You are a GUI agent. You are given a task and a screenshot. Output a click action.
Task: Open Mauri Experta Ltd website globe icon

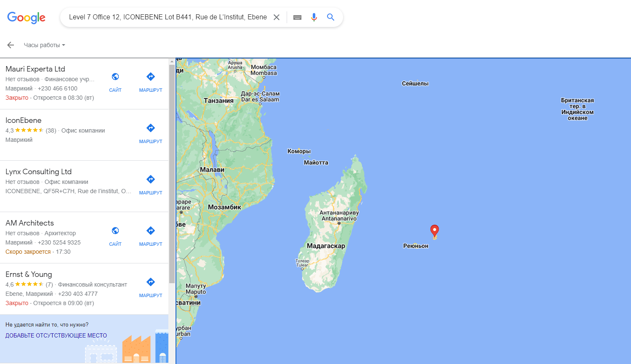tap(115, 77)
